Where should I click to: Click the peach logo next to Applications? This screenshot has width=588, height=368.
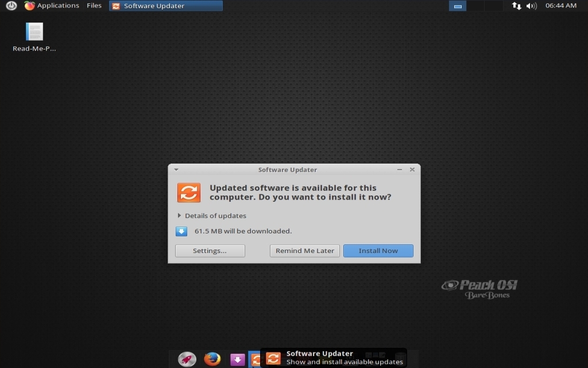(x=29, y=6)
